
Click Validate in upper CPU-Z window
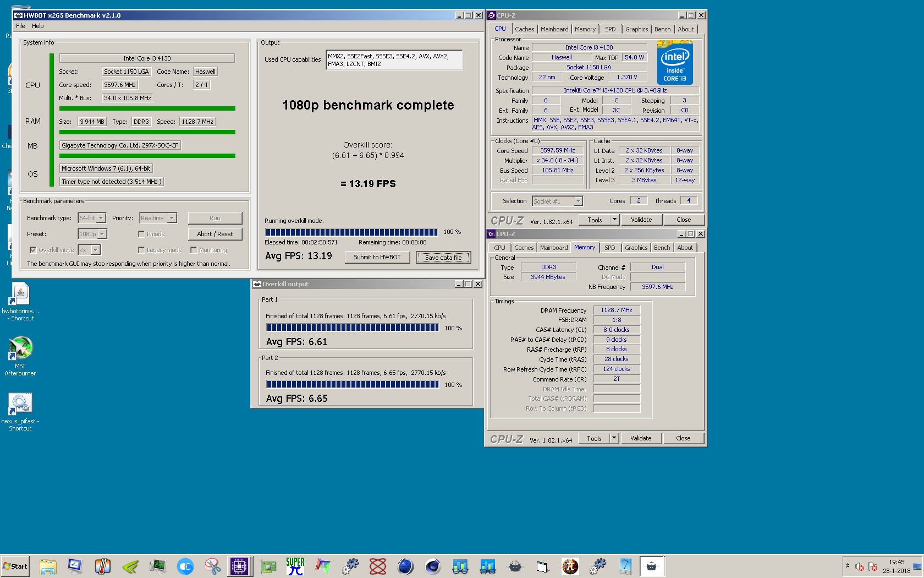point(641,220)
